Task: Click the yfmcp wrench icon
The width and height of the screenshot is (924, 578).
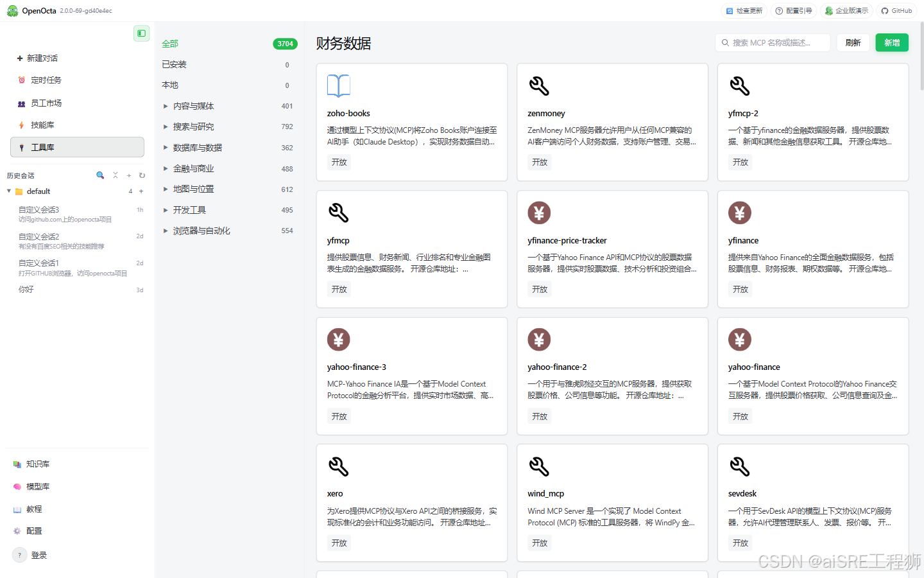Action: (338, 213)
